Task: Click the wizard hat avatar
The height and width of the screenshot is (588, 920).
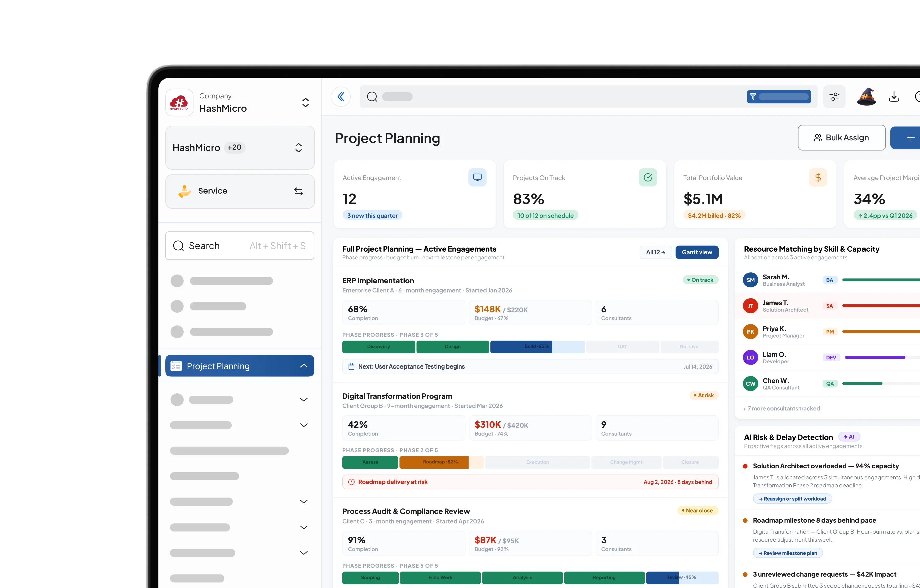Action: (x=866, y=97)
